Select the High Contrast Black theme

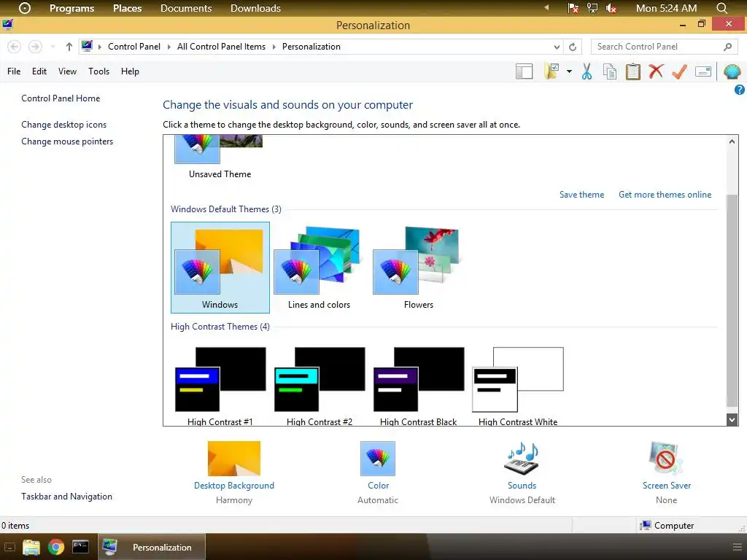point(418,385)
